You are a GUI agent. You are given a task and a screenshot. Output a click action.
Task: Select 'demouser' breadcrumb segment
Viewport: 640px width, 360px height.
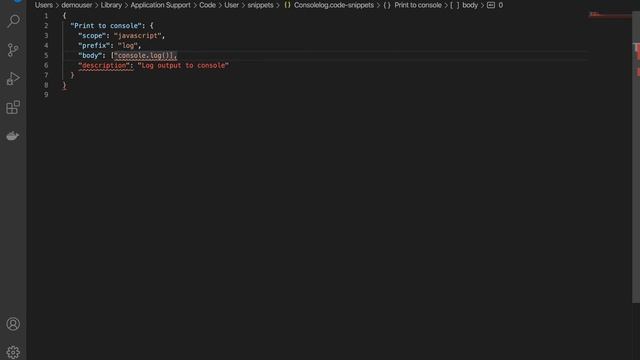tap(77, 5)
